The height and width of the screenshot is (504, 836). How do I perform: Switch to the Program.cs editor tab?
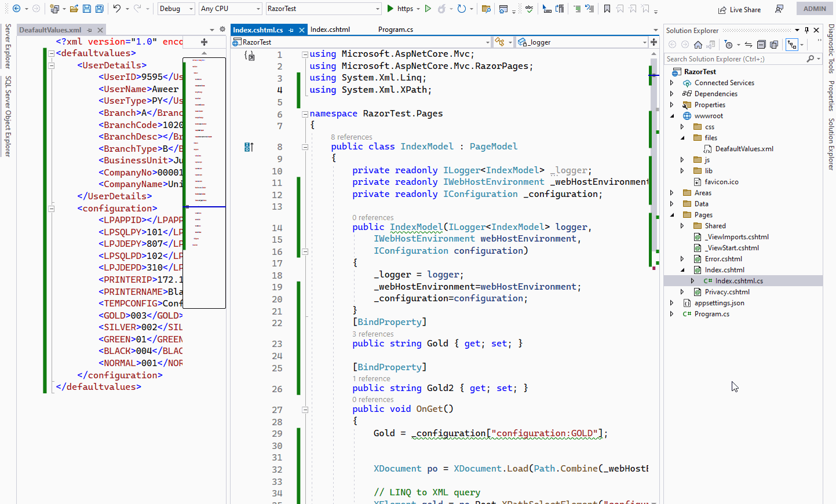(x=396, y=30)
